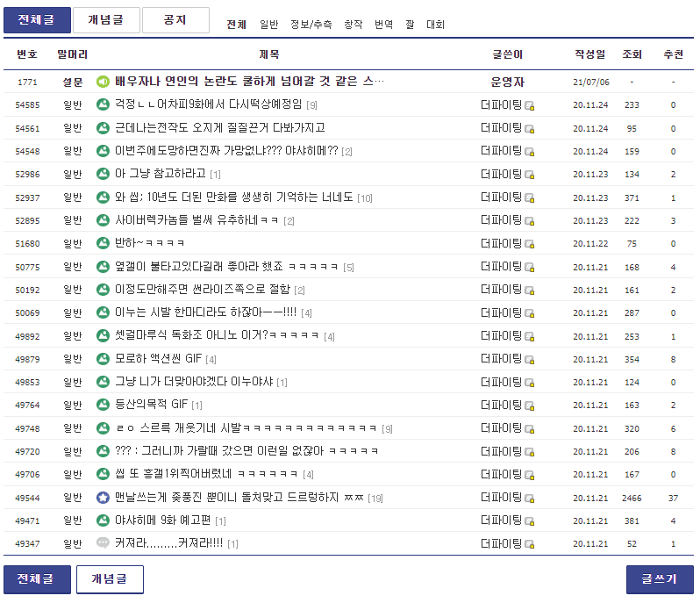Click the star recommended icon on post 49544

pos(104,498)
